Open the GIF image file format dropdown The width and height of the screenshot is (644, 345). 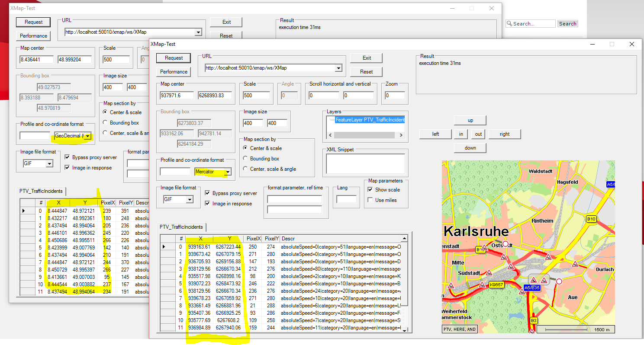coord(189,199)
